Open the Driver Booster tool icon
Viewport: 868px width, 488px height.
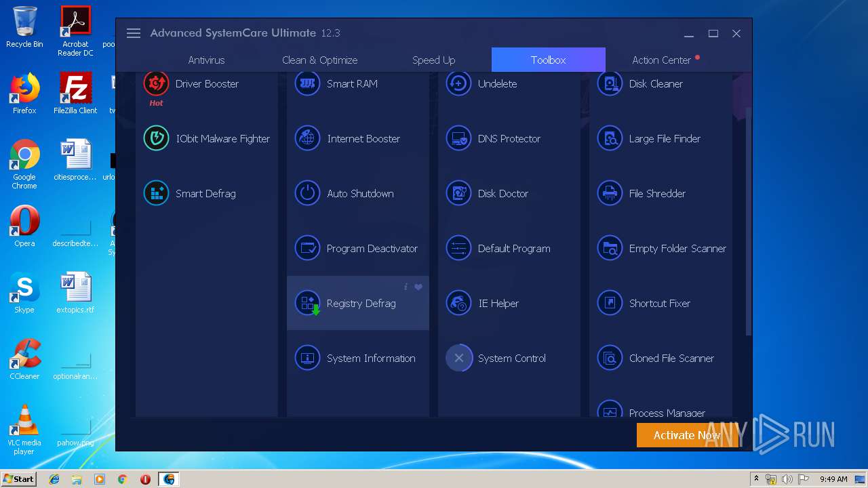click(x=156, y=83)
